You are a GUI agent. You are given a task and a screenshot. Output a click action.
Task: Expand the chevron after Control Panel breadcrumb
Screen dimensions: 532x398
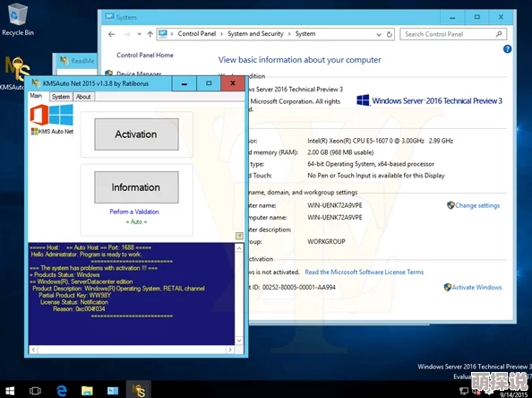pos(221,34)
